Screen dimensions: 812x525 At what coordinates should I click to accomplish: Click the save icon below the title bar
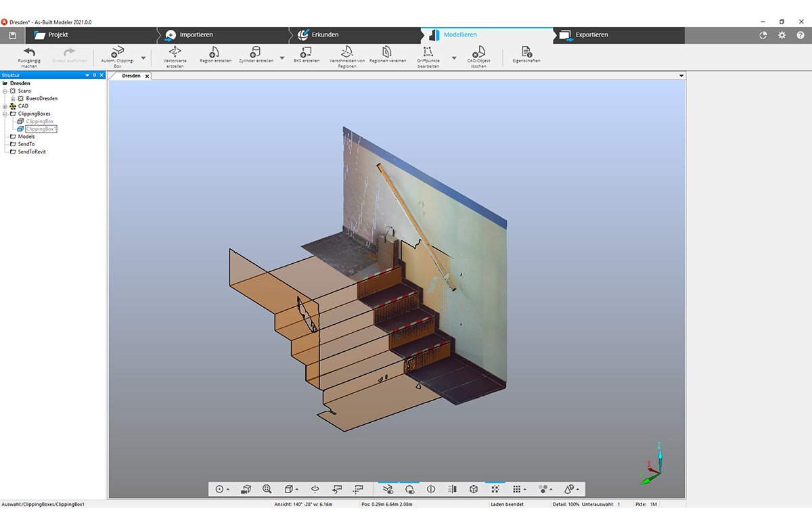[x=12, y=35]
